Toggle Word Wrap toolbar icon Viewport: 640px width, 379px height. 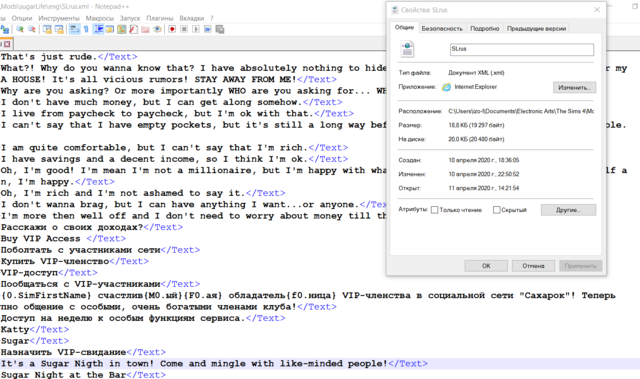[74, 29]
